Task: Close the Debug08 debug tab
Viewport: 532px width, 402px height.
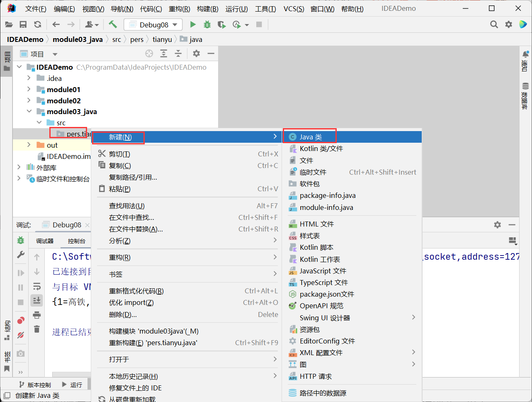Action: pyautogui.click(x=87, y=225)
